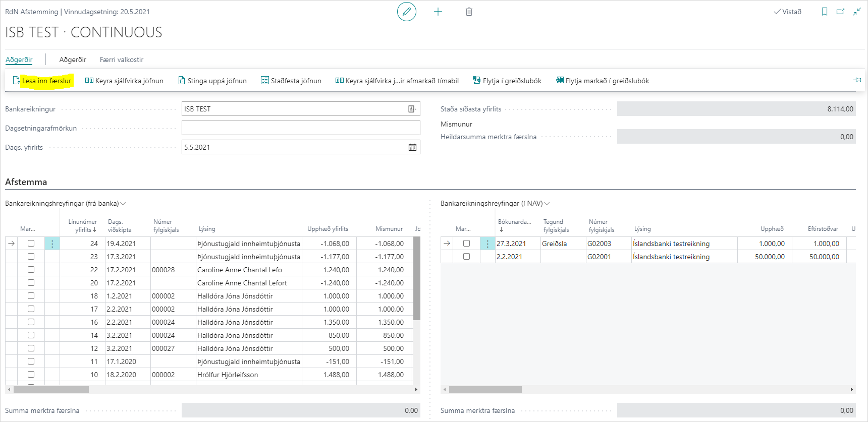
Task: Click Mismunur column header
Action: tap(389, 229)
